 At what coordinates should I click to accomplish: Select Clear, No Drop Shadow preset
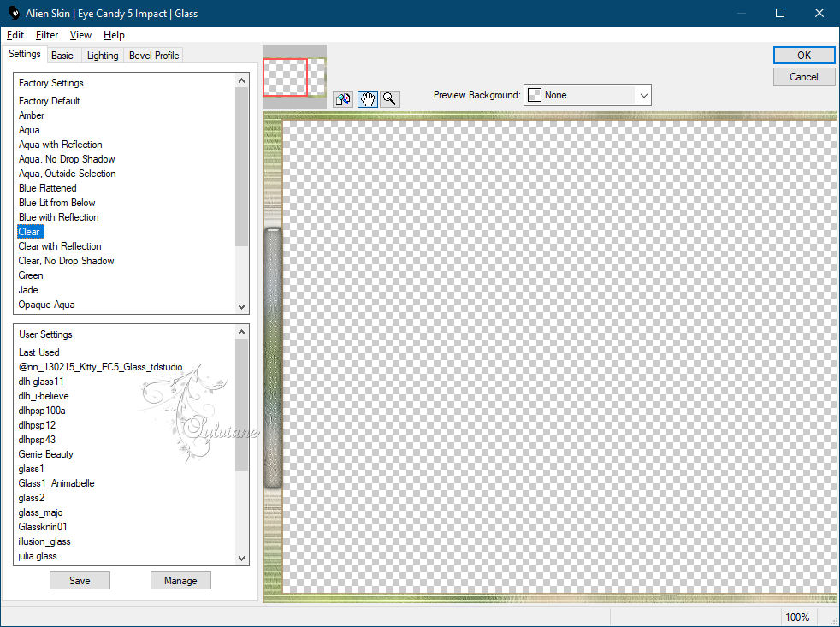(66, 260)
